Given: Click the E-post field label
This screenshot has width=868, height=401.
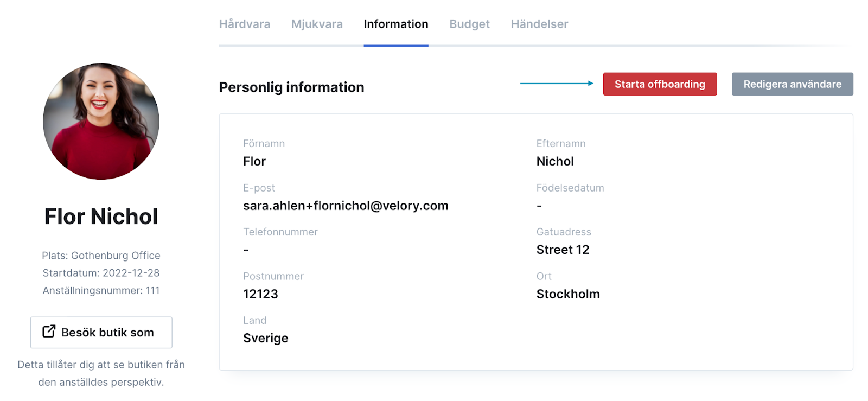Looking at the screenshot, I should point(259,188).
